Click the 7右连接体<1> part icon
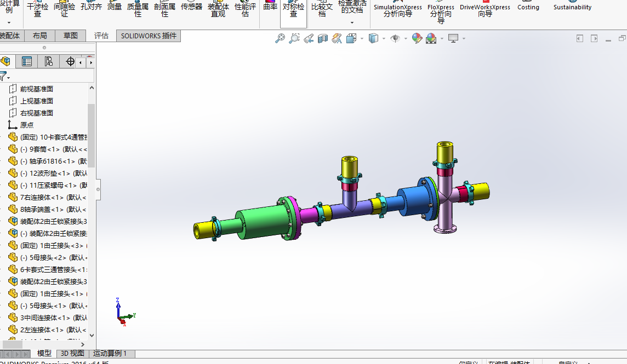This screenshot has height=364, width=627. [x=13, y=197]
